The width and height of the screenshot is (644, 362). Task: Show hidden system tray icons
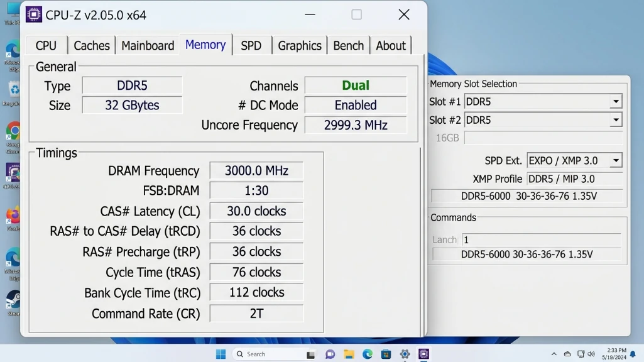click(x=554, y=354)
